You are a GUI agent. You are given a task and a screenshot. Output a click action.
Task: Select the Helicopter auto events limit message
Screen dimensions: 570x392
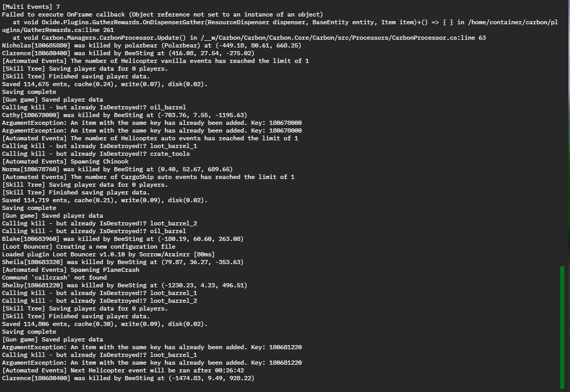pos(150,138)
